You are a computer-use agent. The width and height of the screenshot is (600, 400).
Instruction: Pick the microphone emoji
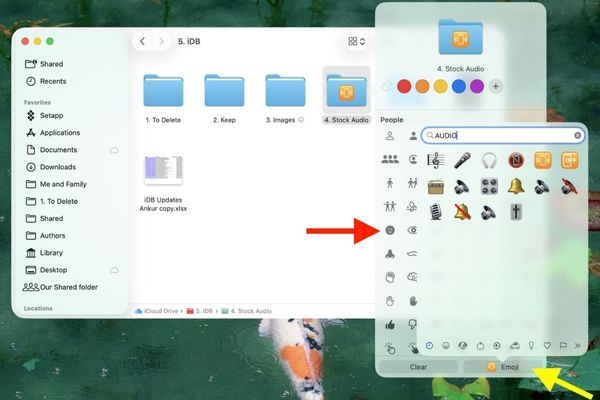pyautogui.click(x=462, y=160)
